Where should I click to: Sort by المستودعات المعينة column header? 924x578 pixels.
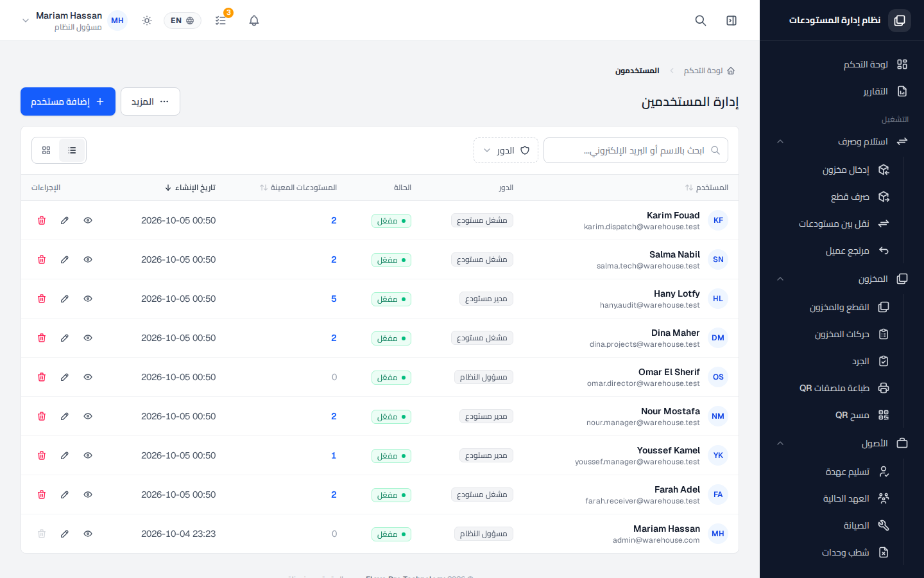click(298, 188)
